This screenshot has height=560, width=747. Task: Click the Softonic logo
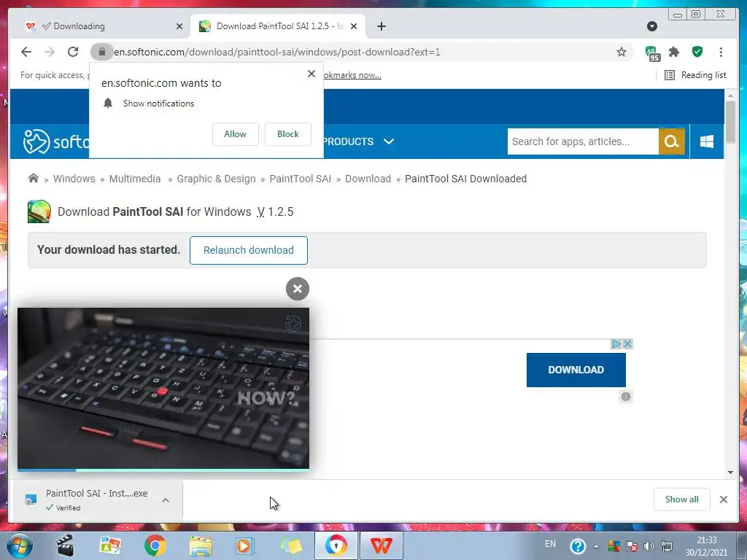click(55, 141)
